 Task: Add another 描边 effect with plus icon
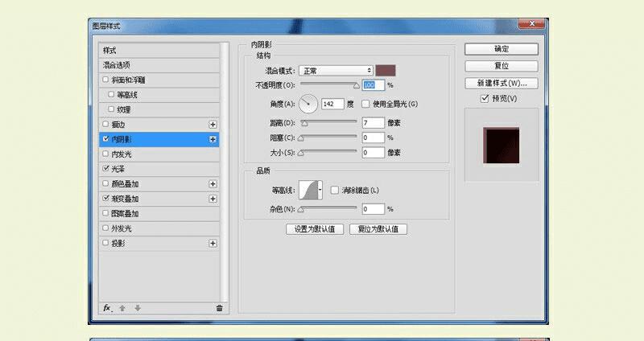(x=213, y=125)
